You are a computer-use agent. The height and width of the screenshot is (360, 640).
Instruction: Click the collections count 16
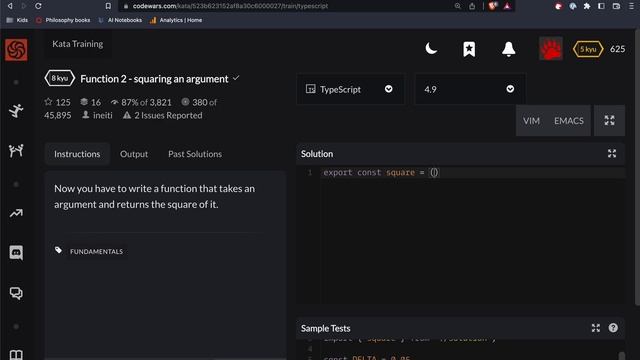click(x=91, y=102)
